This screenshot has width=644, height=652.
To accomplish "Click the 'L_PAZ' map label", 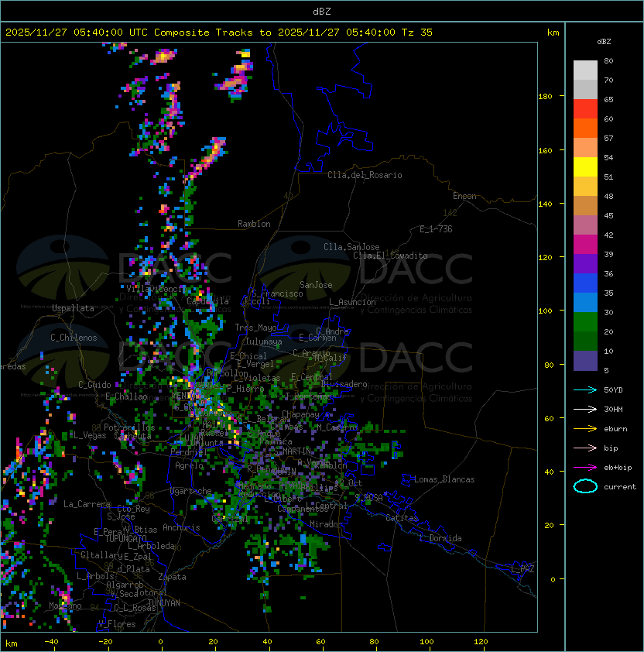I will click(522, 569).
